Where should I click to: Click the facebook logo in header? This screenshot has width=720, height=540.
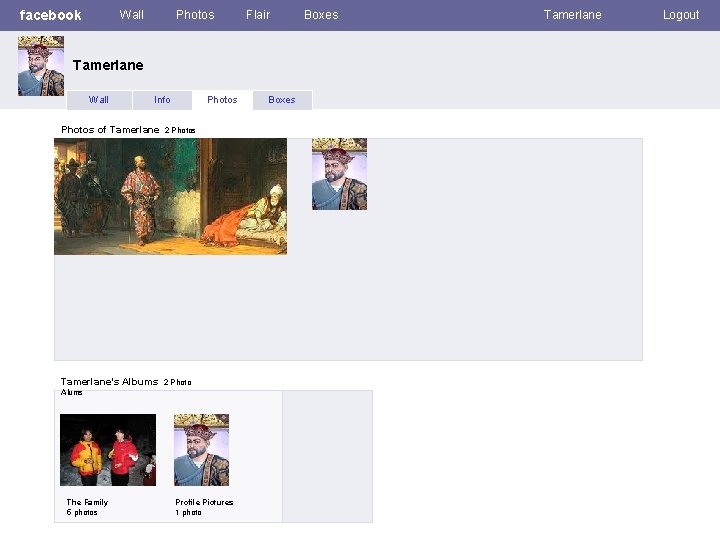click(51, 15)
